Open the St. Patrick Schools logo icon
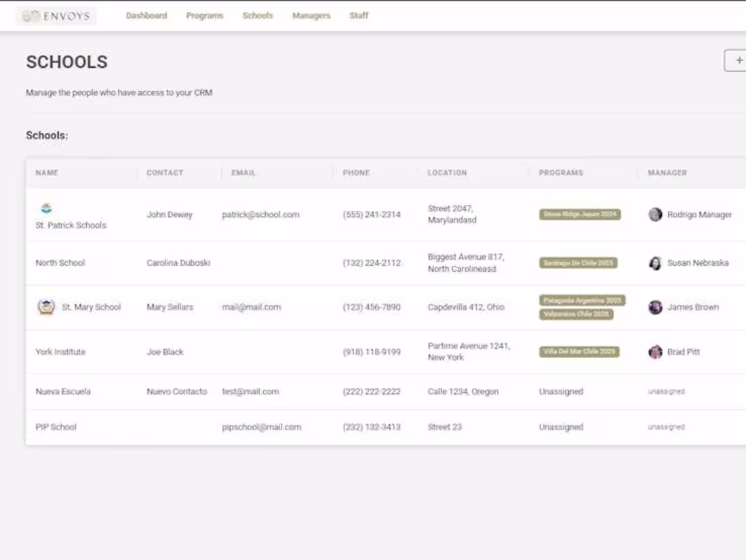 click(x=46, y=208)
